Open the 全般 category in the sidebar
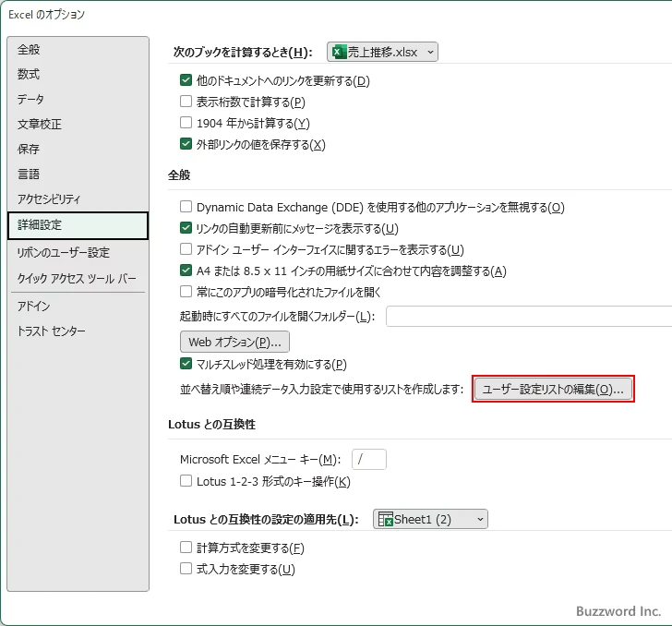 [x=78, y=49]
